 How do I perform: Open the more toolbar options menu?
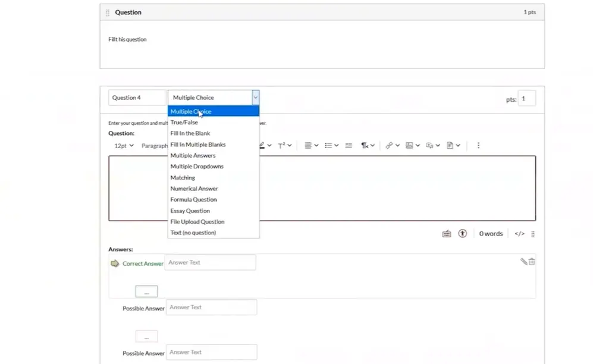click(478, 145)
